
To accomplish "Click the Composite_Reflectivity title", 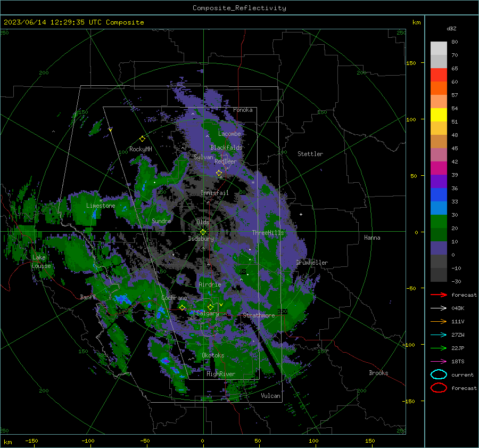I will coord(239,8).
